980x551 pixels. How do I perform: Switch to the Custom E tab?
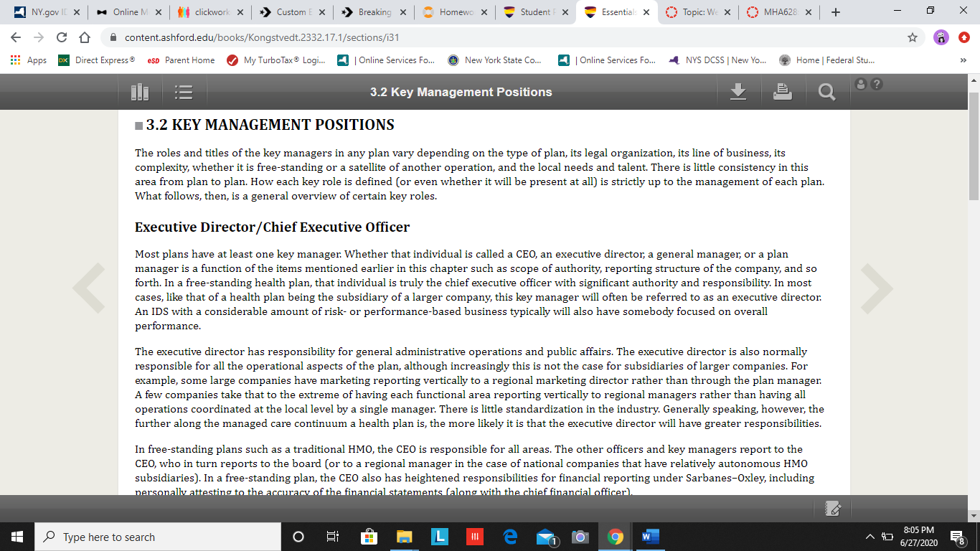tap(291, 12)
